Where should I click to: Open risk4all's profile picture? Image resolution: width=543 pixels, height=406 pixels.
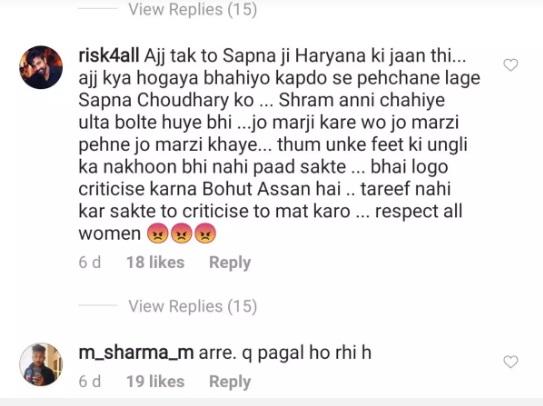click(x=41, y=67)
